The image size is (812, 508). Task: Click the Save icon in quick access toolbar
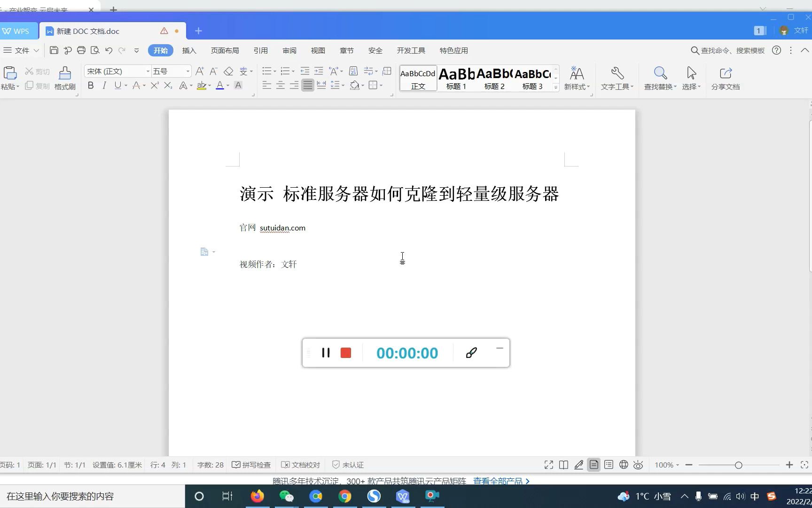pyautogui.click(x=54, y=50)
